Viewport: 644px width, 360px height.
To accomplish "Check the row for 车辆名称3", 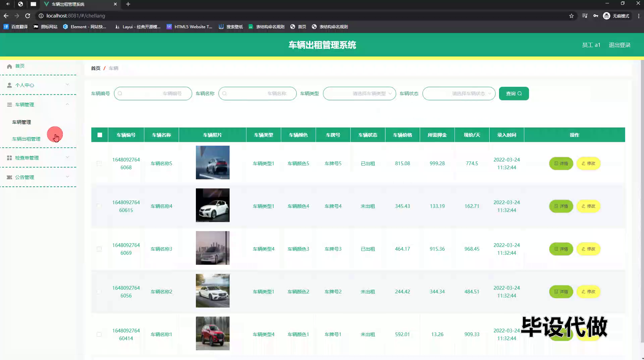I will click(99, 249).
